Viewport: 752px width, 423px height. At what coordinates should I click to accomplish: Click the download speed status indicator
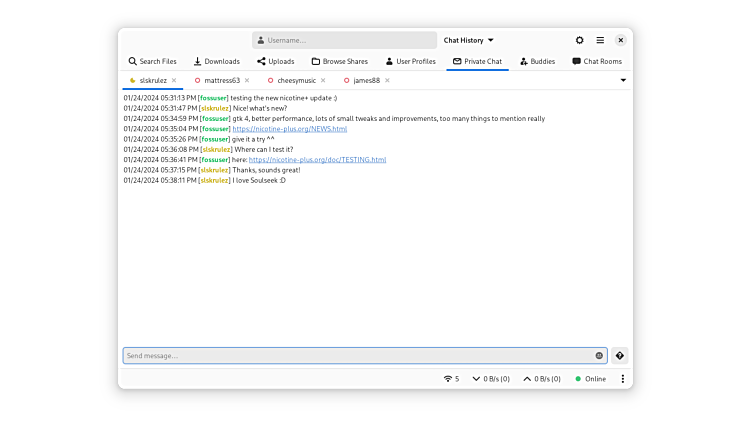point(490,379)
